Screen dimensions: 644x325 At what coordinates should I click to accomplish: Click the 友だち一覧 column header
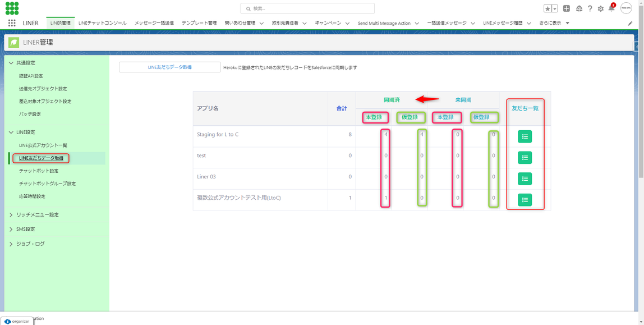pyautogui.click(x=525, y=108)
